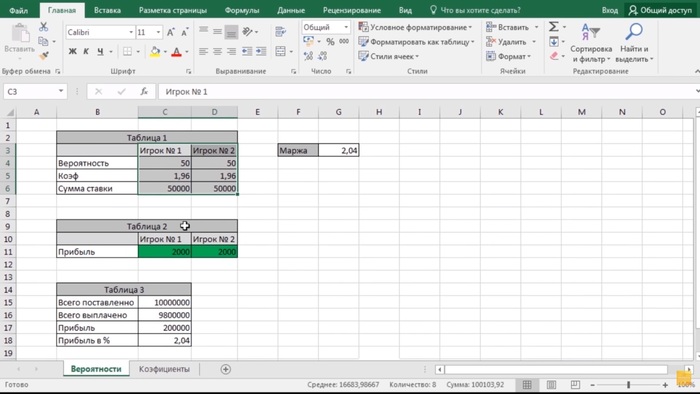The image size is (700, 394).
Task: Click the text Orientation icon
Action: pyautogui.click(x=247, y=31)
